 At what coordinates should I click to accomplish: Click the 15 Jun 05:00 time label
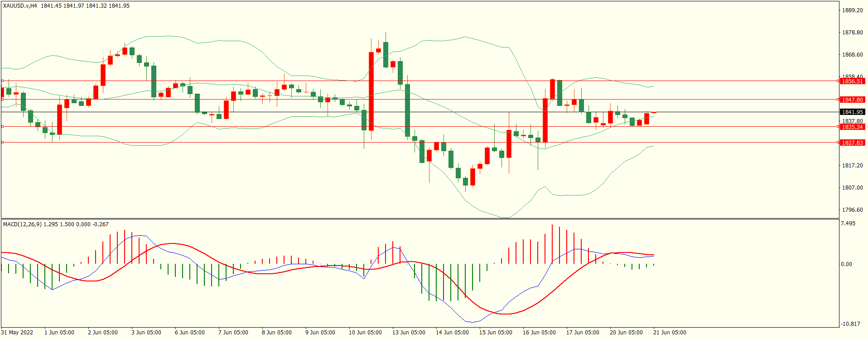coord(496,333)
